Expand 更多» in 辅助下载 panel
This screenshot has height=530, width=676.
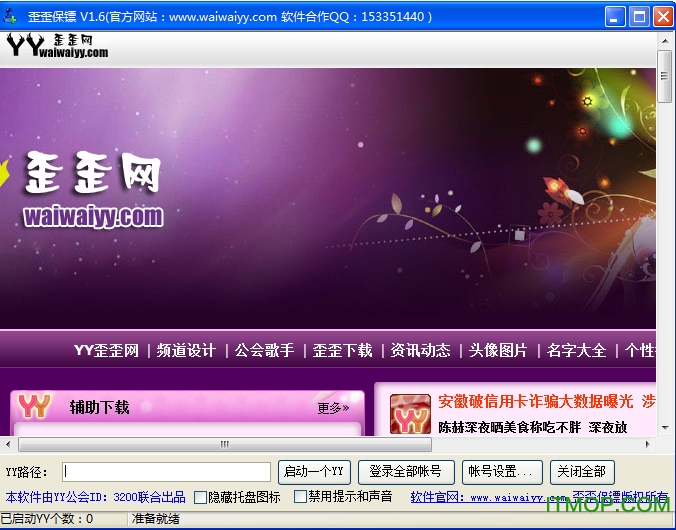tap(333, 408)
